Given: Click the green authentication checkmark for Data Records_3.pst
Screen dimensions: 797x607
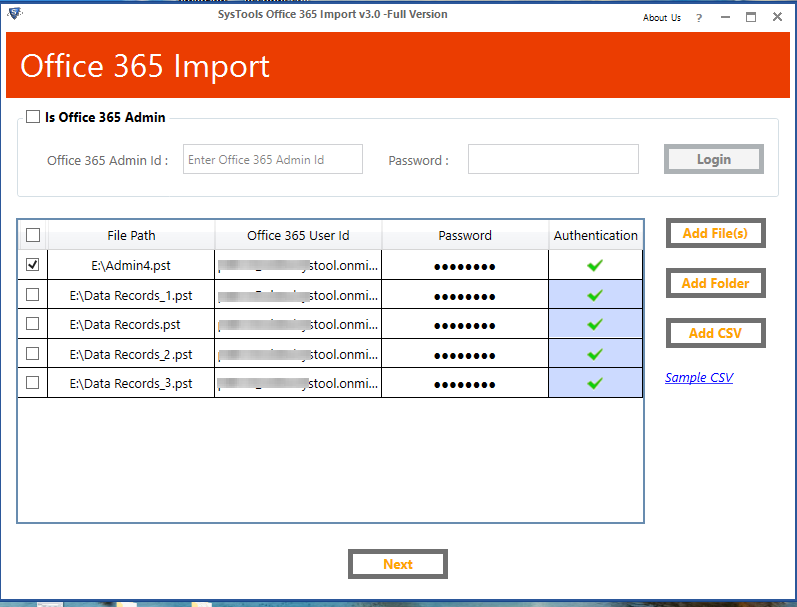Looking at the screenshot, I should (595, 383).
